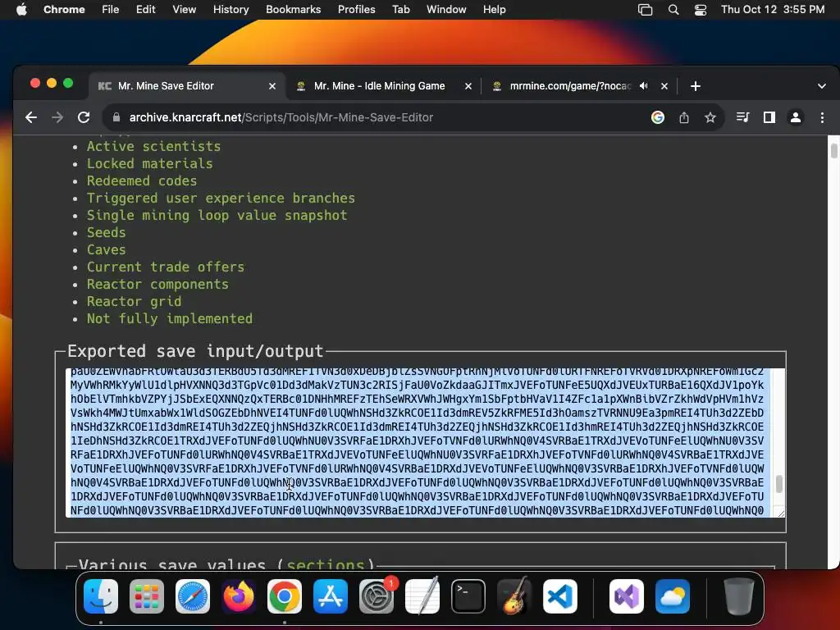
Task: Click the Google icon in address bar
Action: (658, 117)
